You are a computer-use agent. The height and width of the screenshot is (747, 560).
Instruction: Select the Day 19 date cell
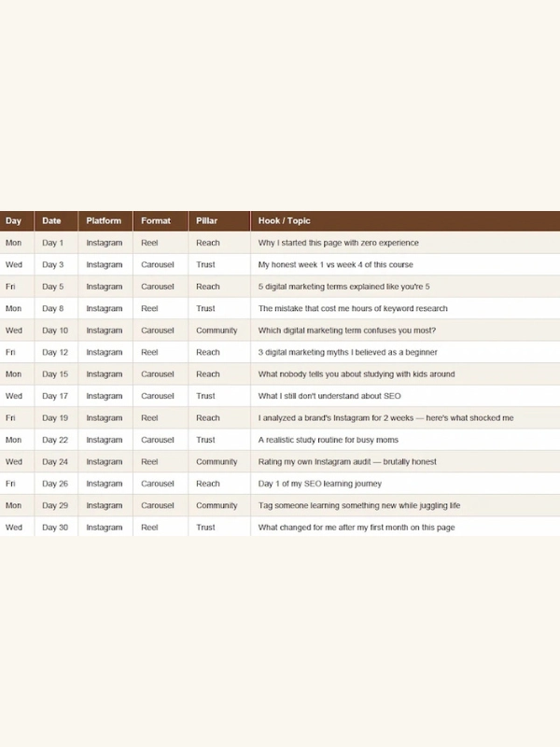click(56, 417)
